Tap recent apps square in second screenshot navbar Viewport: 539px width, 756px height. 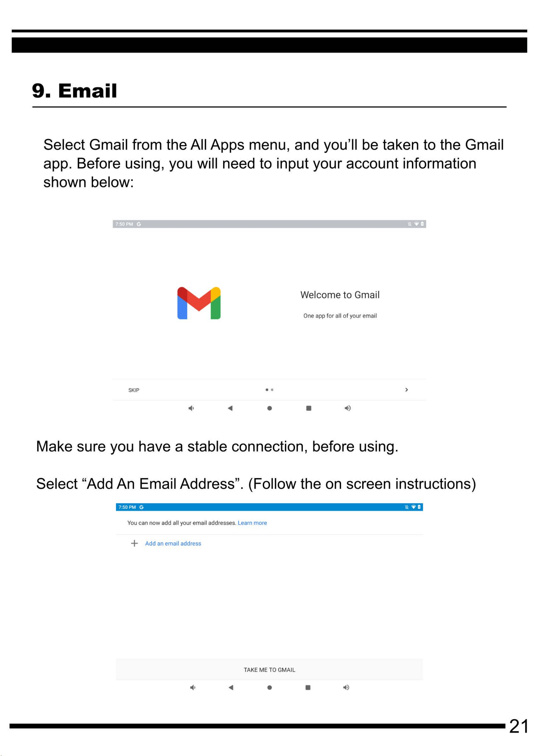pos(308,688)
